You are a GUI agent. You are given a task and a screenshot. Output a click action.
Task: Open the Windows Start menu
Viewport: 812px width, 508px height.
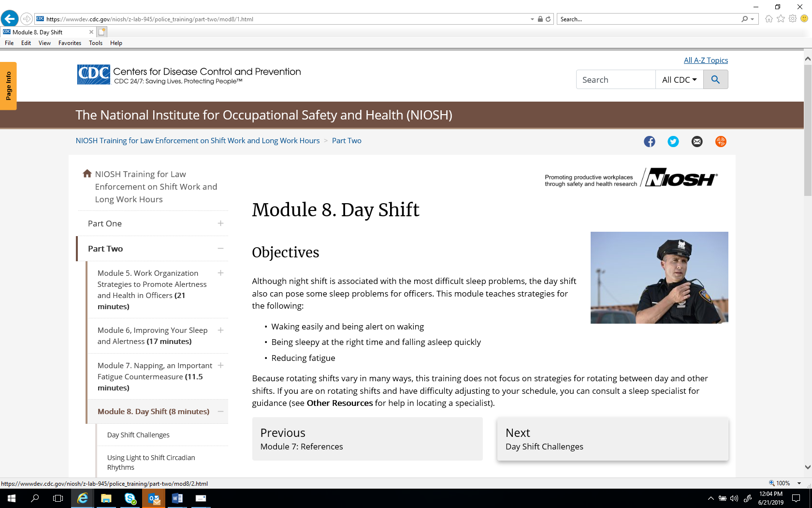pyautogui.click(x=12, y=498)
